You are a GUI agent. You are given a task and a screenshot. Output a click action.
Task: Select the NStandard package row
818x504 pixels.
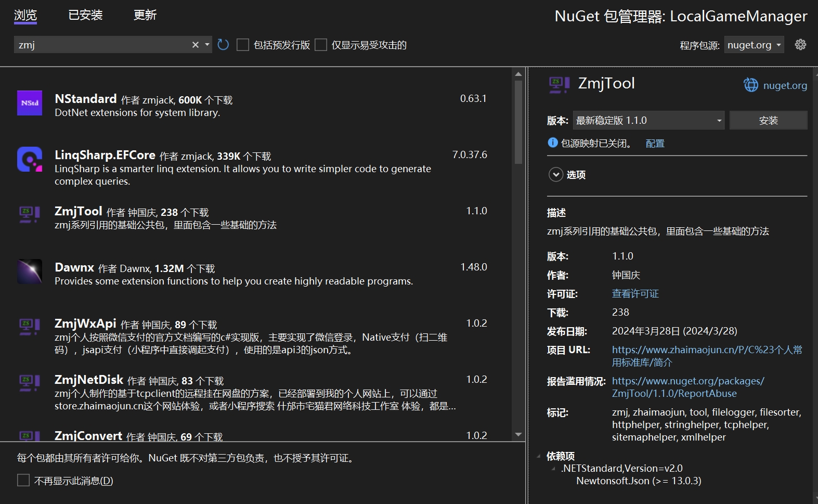click(x=256, y=104)
